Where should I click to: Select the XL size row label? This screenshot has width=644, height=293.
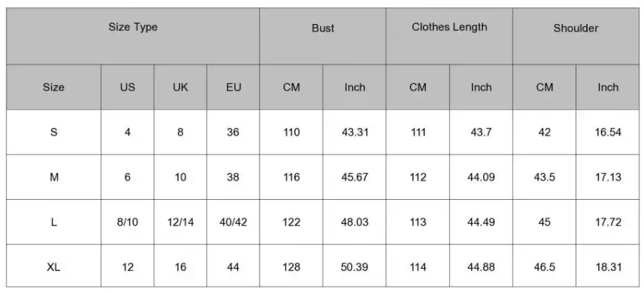tap(54, 267)
